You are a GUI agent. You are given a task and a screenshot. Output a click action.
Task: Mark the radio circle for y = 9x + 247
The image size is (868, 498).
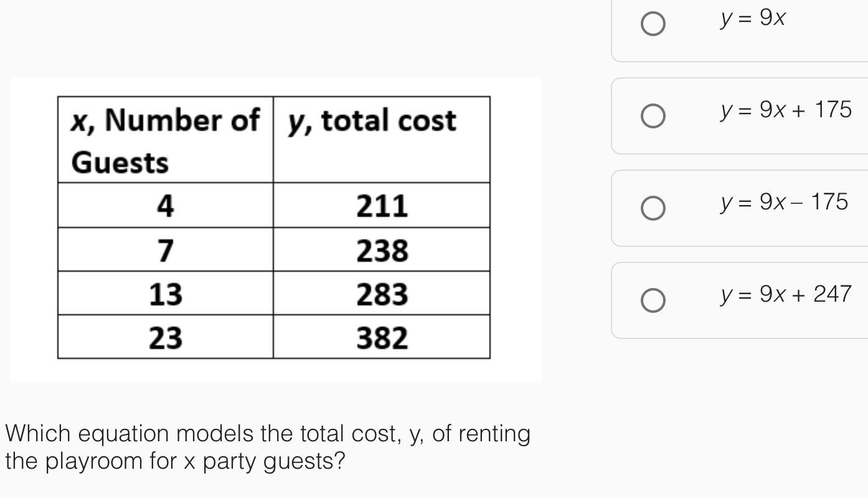[653, 300]
